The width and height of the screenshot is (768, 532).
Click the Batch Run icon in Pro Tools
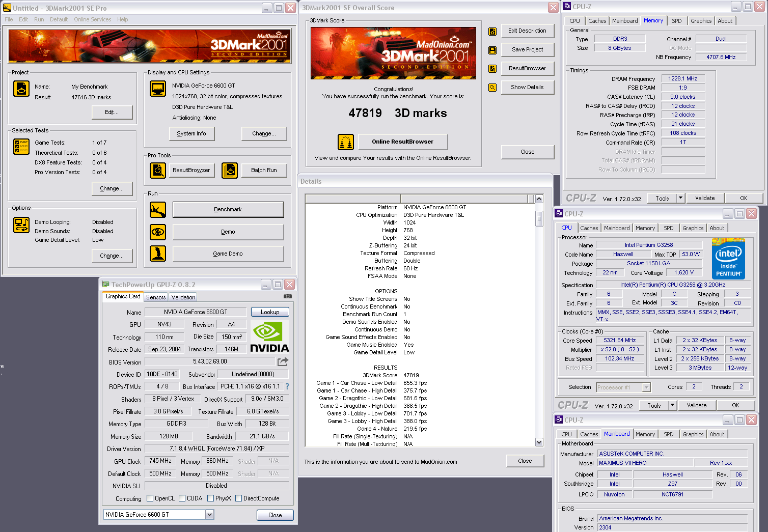(230, 170)
